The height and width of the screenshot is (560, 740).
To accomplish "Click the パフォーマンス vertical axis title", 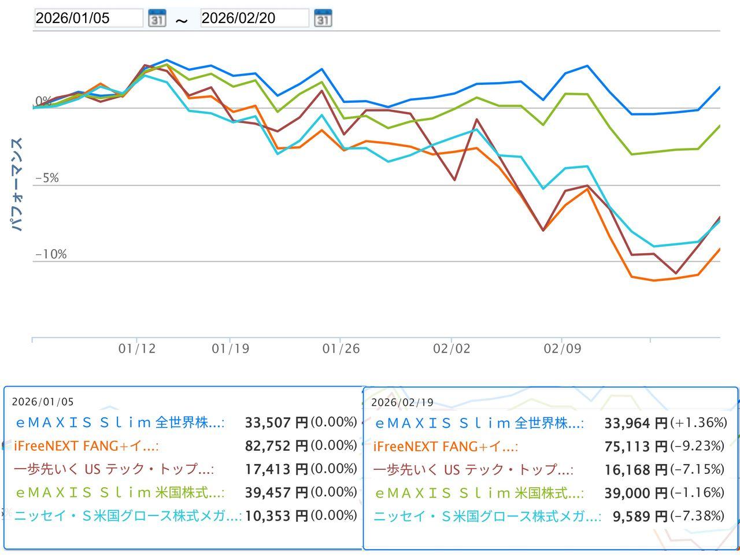I will click(x=17, y=184).
